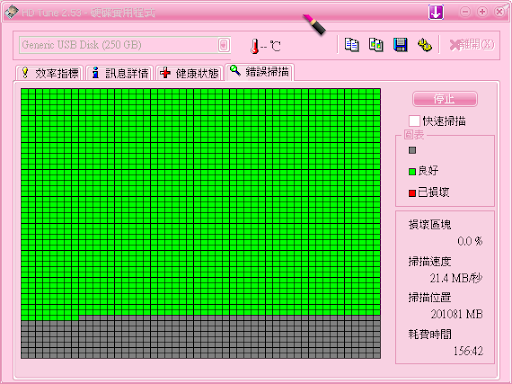Click the copy text to clipboard icon
The width and height of the screenshot is (512, 384).
point(352,45)
